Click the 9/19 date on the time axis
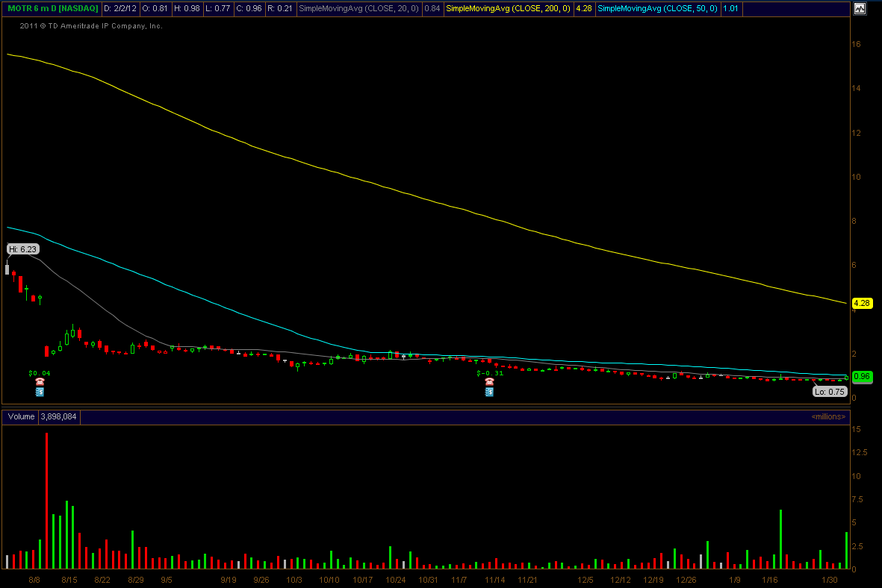Viewport: 882px width, 588px height. [x=229, y=580]
